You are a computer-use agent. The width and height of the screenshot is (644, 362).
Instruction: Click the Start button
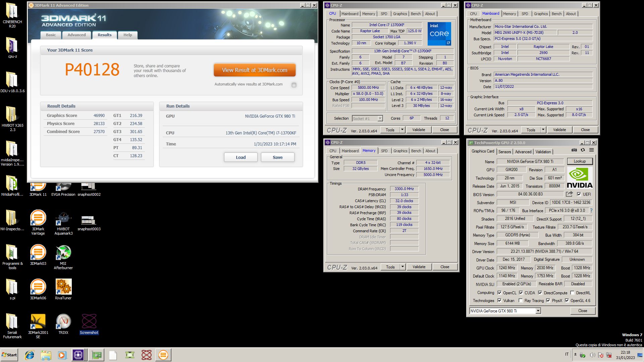click(9, 355)
